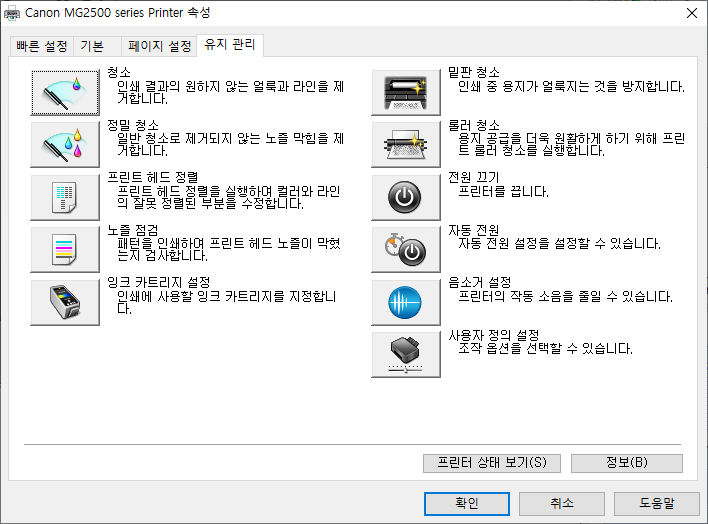Select the 유지 관리 tab
The width and height of the screenshot is (708, 524).
click(230, 45)
